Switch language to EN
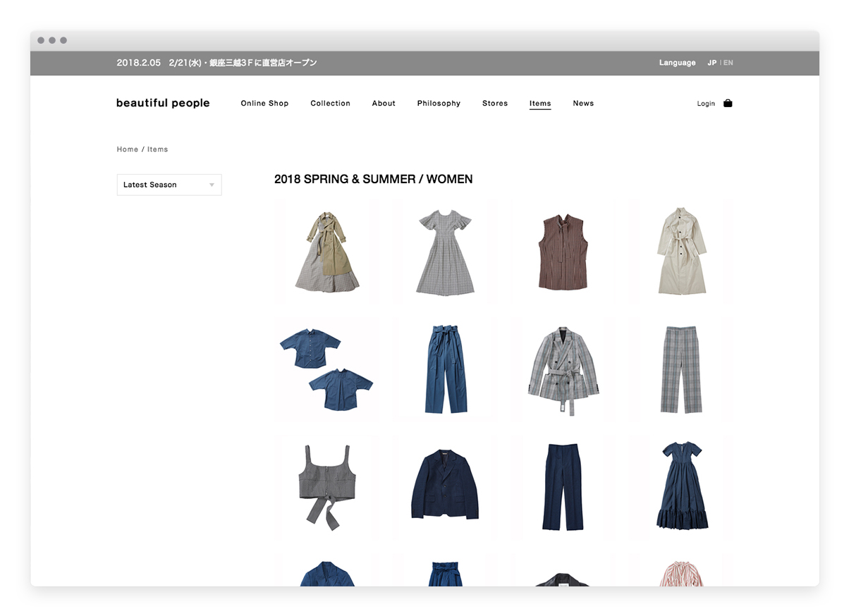 click(728, 63)
